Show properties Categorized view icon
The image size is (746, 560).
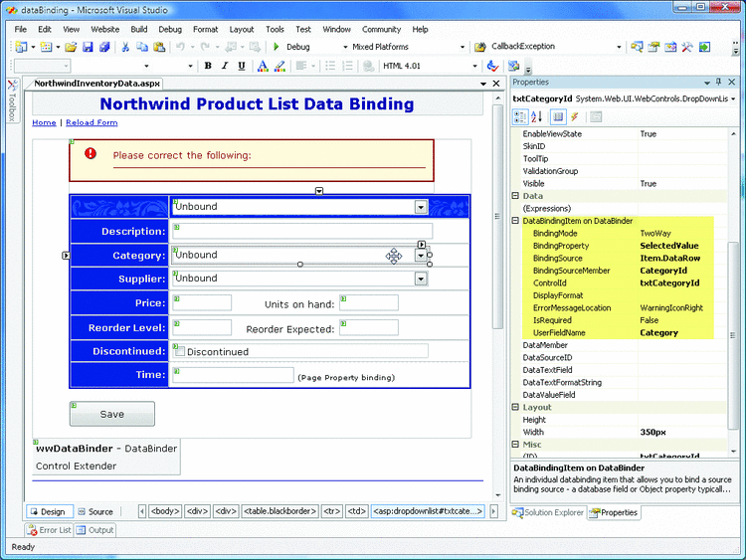pos(520,116)
